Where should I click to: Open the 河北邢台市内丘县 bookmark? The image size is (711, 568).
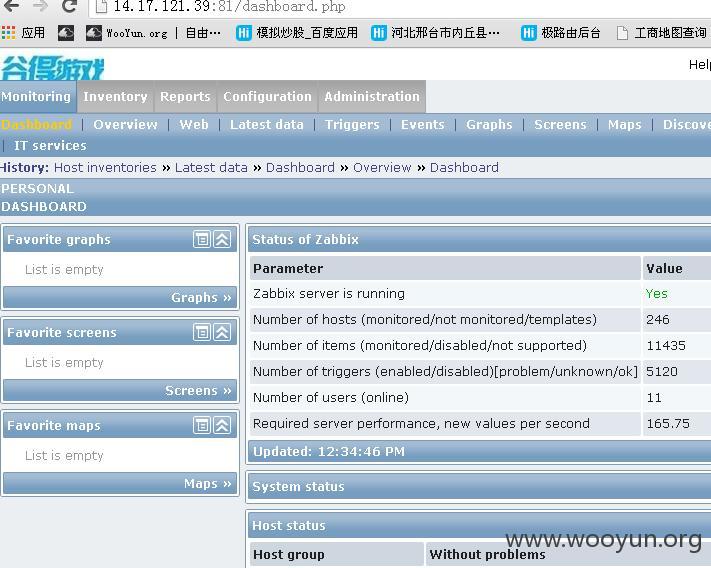point(435,33)
